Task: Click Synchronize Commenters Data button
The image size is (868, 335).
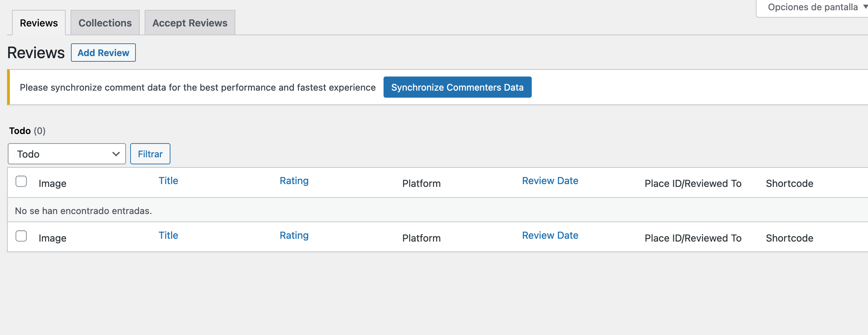Action: (457, 87)
